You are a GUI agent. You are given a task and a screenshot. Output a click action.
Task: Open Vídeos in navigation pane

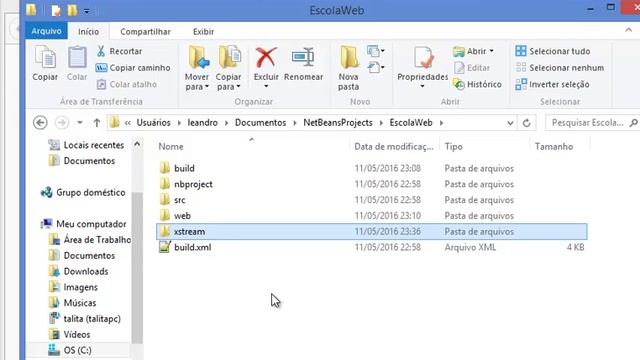coord(70,334)
